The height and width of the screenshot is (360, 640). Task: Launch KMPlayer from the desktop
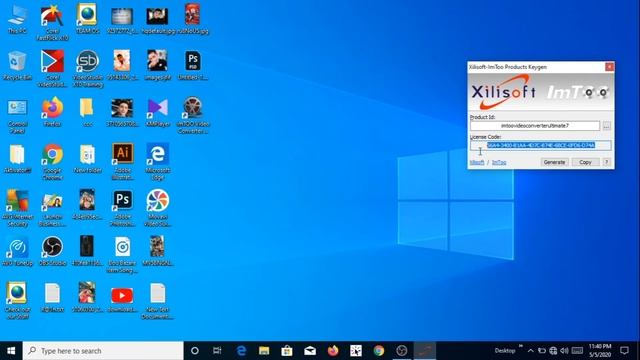(157, 112)
